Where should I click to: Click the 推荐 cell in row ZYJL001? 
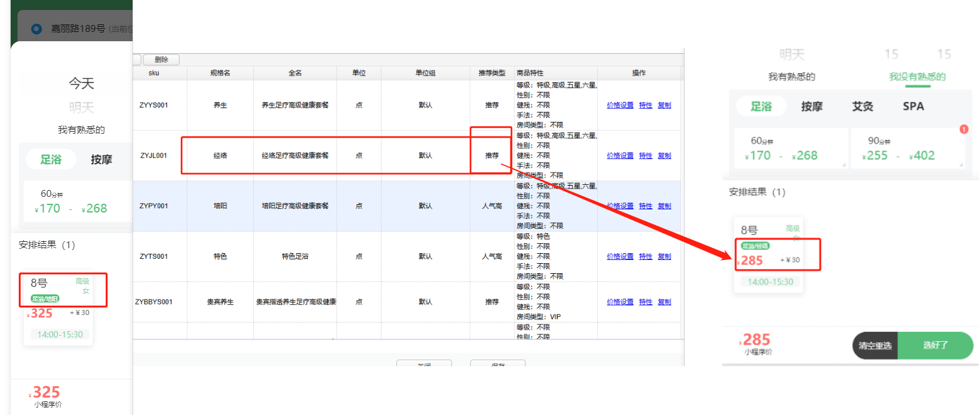492,156
